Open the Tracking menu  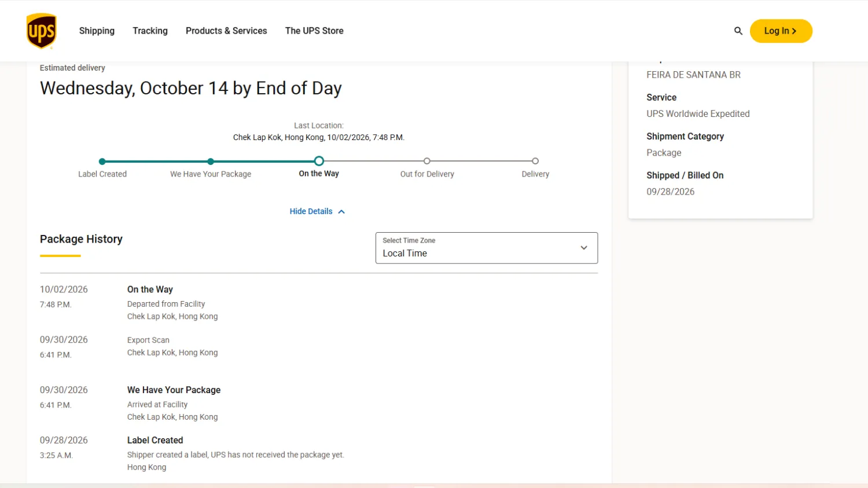[150, 31]
